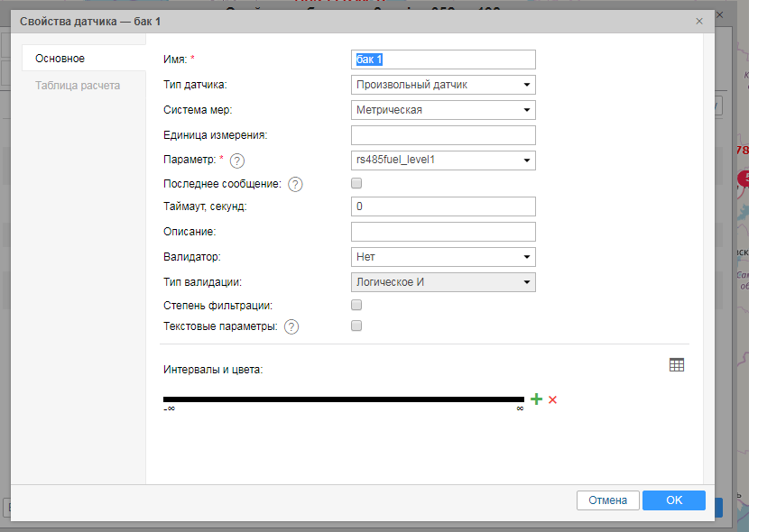This screenshot has height=532, width=758.
Task: Open the Тип датчика dropdown
Action: point(443,85)
